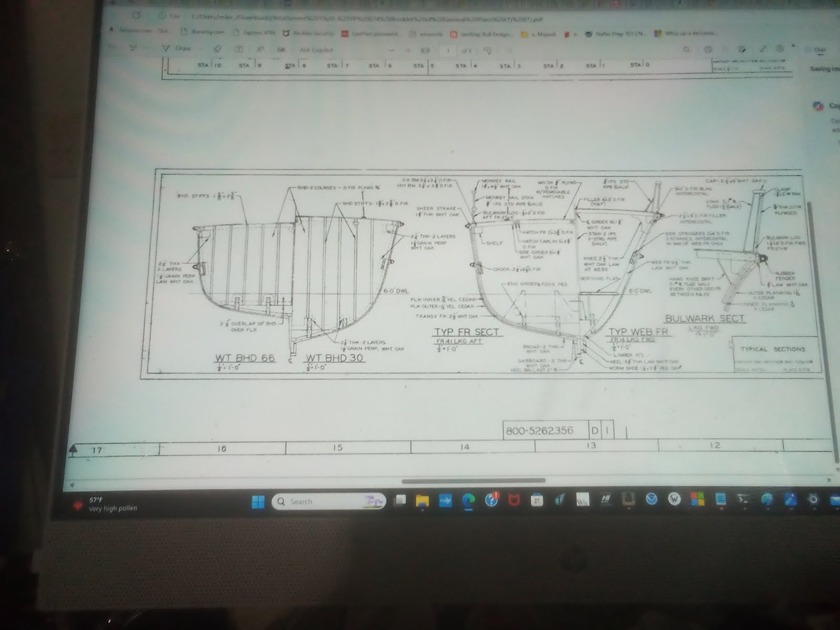Zoom out of the PDF document
Viewport: 840px width, 630px height.
pyautogui.click(x=391, y=50)
